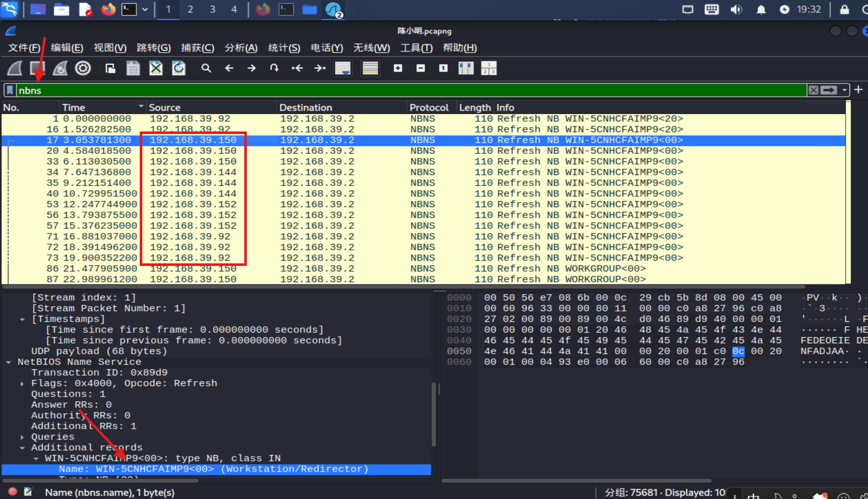Zoom in the packet list text
The image size is (868, 499).
[398, 68]
